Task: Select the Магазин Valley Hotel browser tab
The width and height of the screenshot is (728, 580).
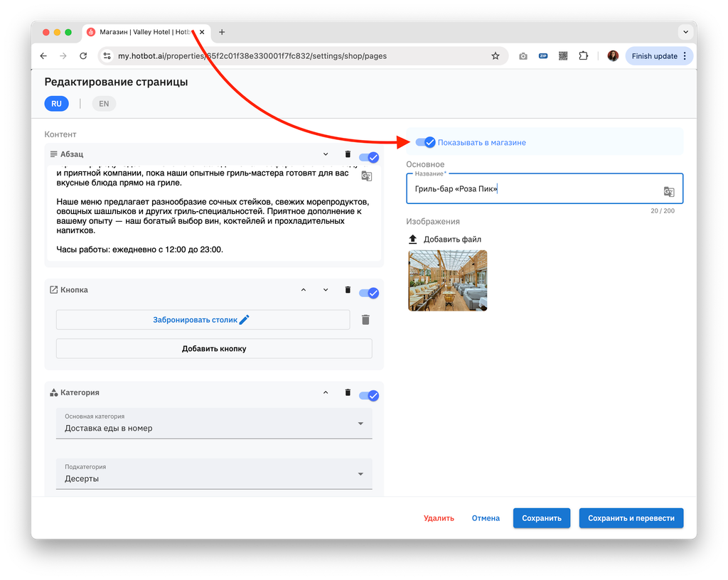Action: pyautogui.click(x=146, y=32)
